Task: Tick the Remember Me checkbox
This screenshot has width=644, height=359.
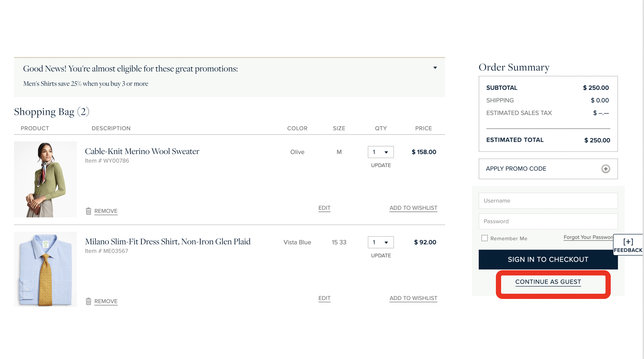Action: pos(484,238)
